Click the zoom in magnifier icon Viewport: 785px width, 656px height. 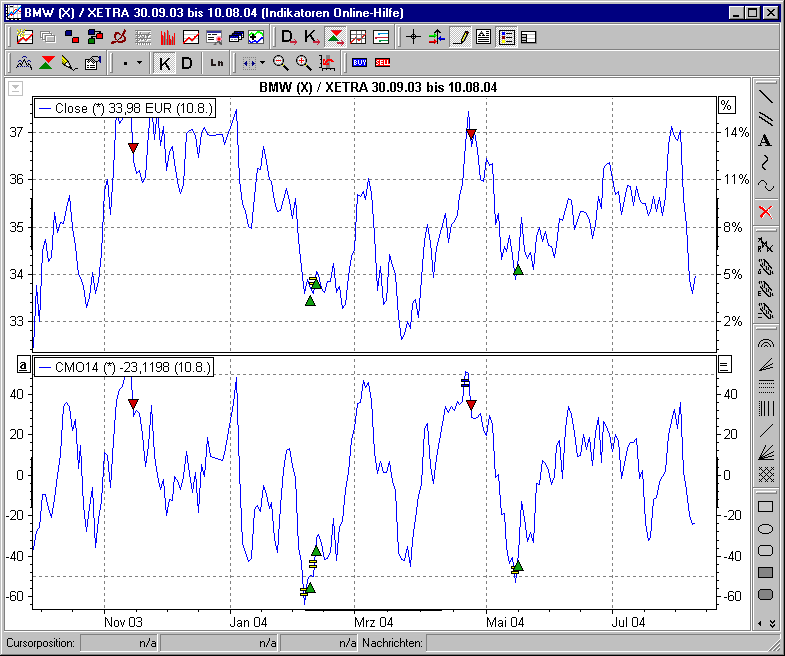click(303, 63)
